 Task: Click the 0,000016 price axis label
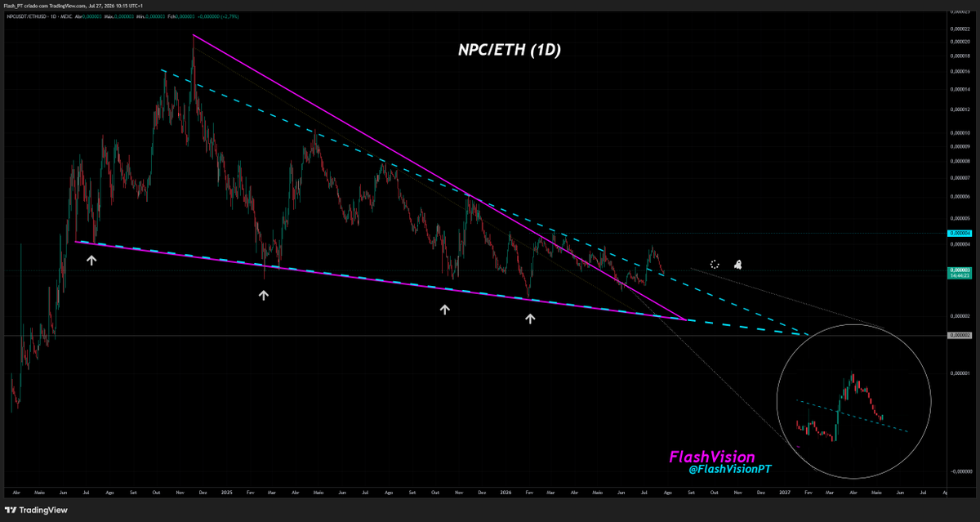960,71
